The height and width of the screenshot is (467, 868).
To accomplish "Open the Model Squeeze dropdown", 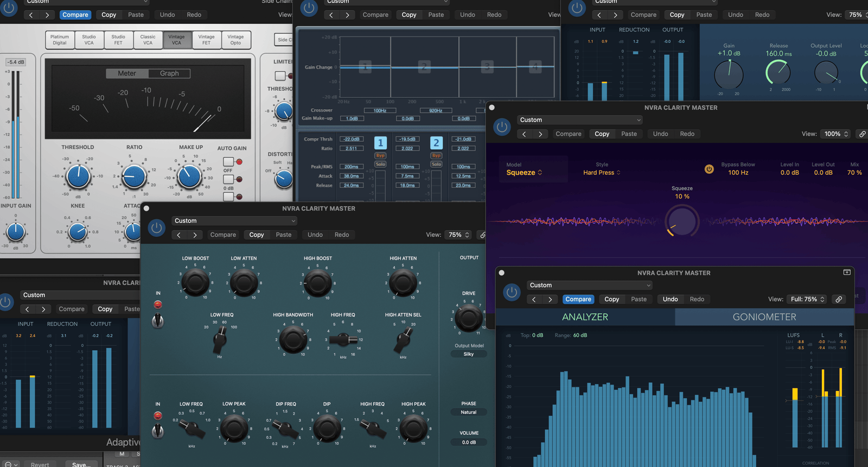I will (x=524, y=173).
